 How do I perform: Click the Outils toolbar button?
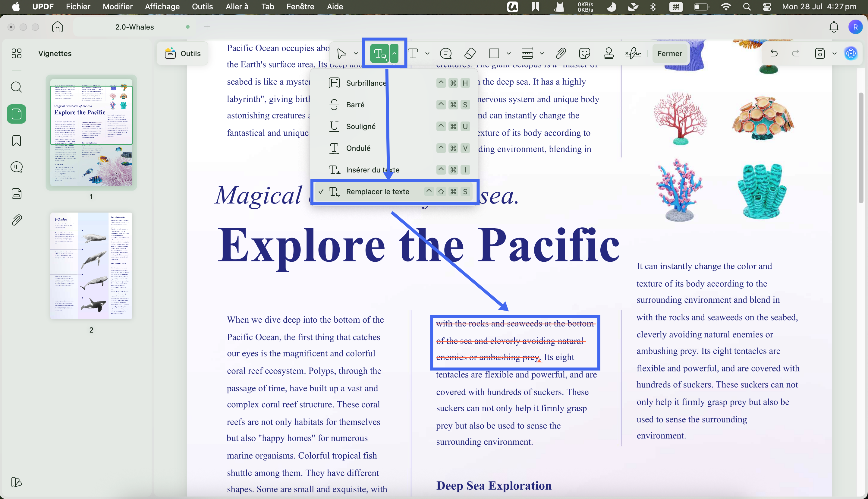click(183, 53)
